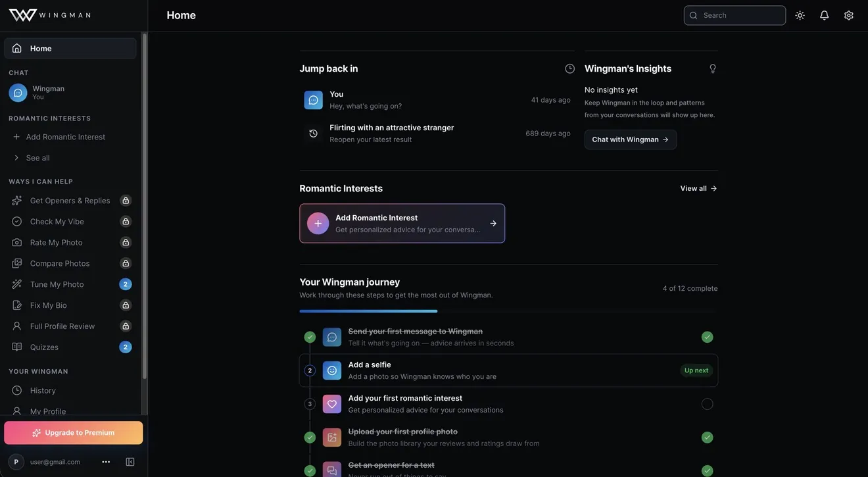Screen dimensions: 868x477
Task: Click the chat icon for Send first message
Action: tap(332, 338)
